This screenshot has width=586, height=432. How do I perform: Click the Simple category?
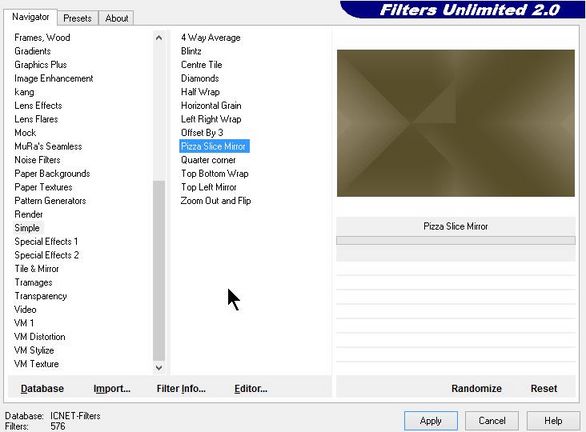27,228
